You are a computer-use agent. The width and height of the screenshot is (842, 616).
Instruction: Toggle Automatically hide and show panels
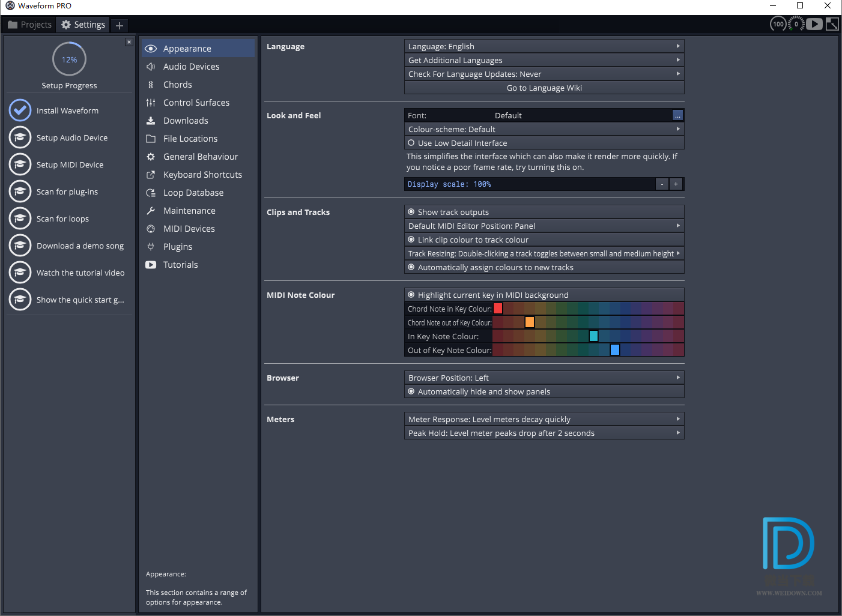click(x=544, y=391)
